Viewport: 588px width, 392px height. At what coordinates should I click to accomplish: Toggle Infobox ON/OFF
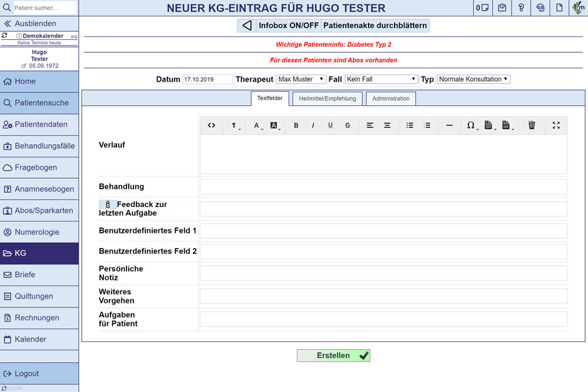tap(288, 26)
